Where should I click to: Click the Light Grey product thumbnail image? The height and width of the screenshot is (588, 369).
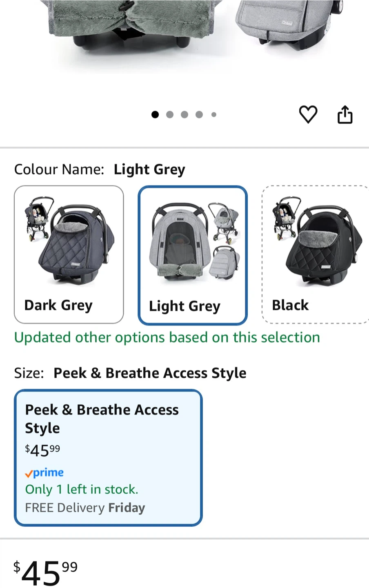point(192,241)
